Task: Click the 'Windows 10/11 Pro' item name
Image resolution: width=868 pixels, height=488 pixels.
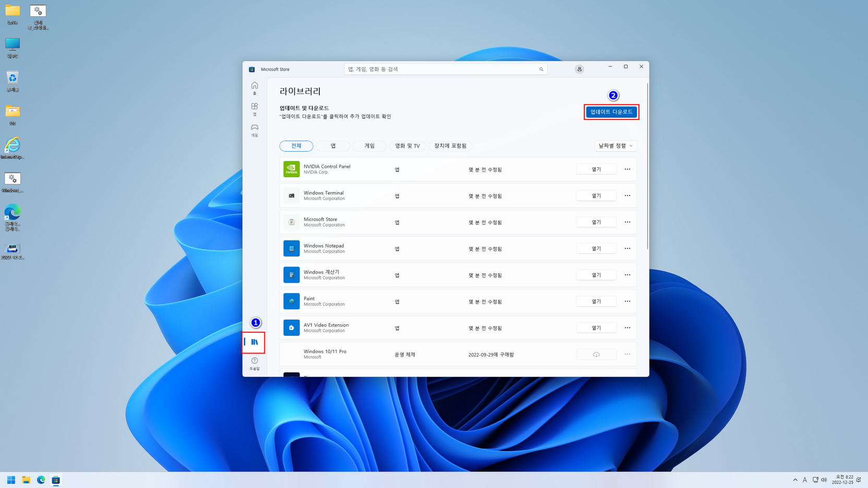Action: pos(325,351)
